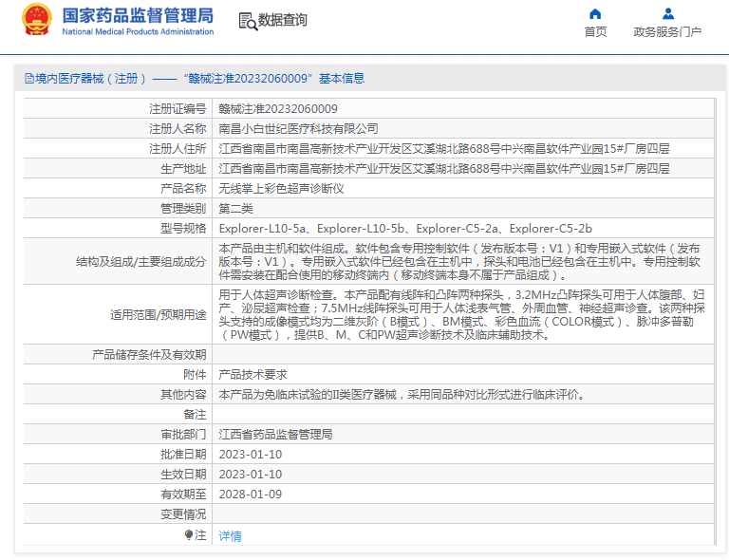Open the data query magnifier icon
The image size is (729, 560).
248,22
